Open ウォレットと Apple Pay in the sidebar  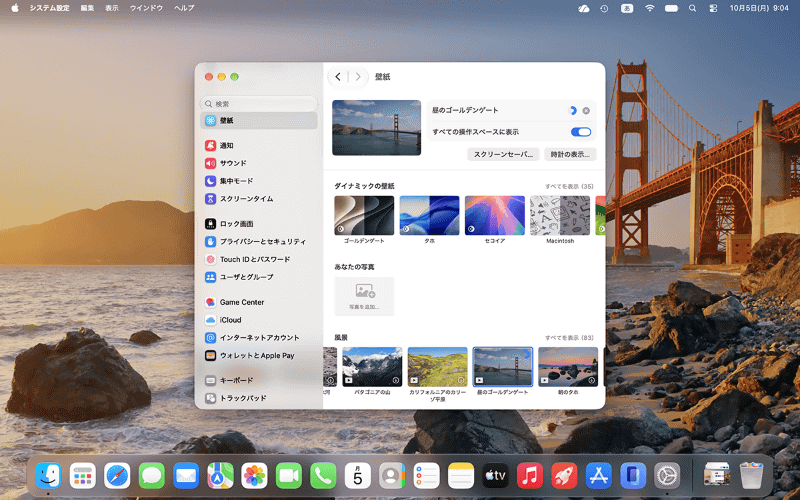[259, 356]
